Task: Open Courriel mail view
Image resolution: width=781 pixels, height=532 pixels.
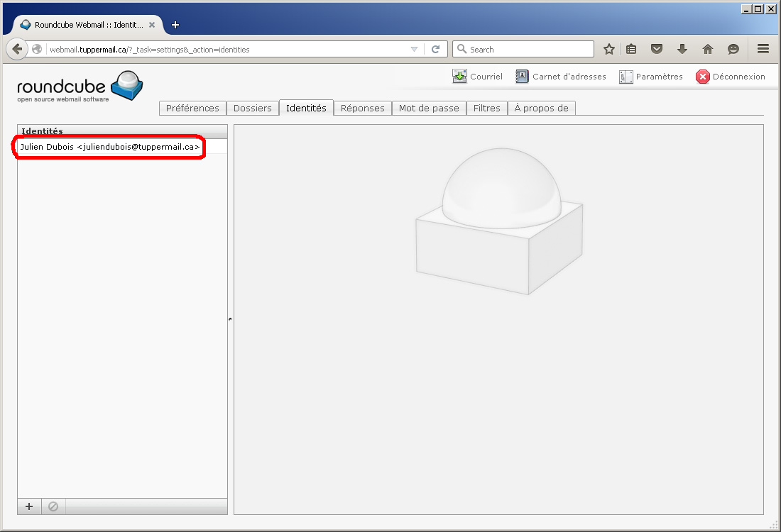Action: pos(477,77)
